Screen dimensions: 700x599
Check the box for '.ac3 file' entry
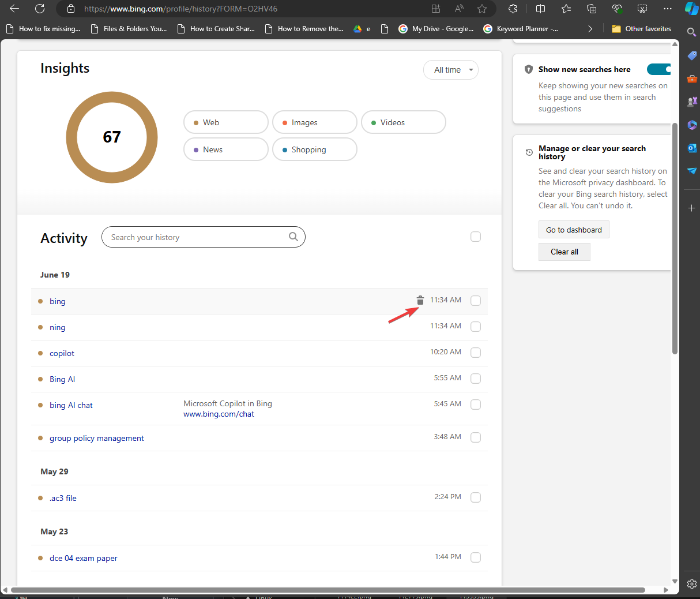click(x=476, y=497)
